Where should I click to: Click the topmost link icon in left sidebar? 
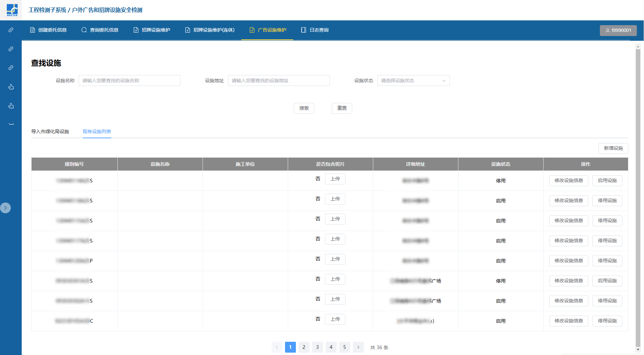(x=11, y=30)
